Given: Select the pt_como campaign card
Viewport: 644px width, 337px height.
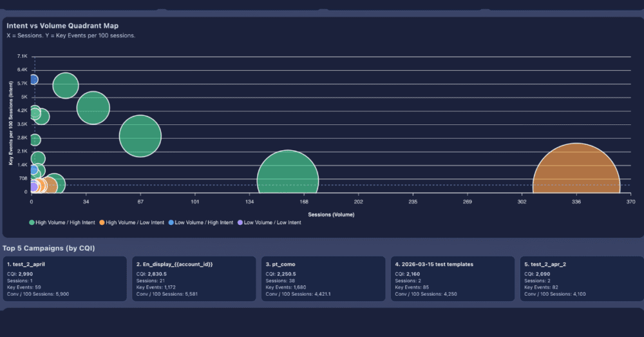Looking at the screenshot, I should click(x=323, y=278).
